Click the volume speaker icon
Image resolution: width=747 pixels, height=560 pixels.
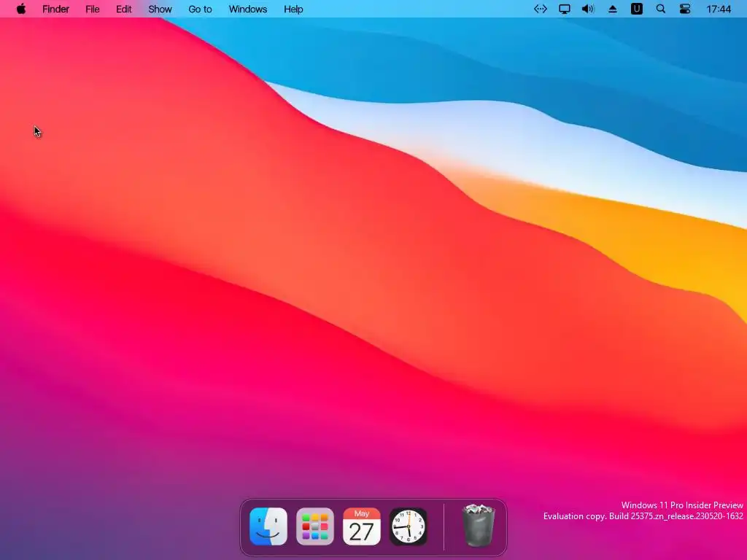click(589, 9)
